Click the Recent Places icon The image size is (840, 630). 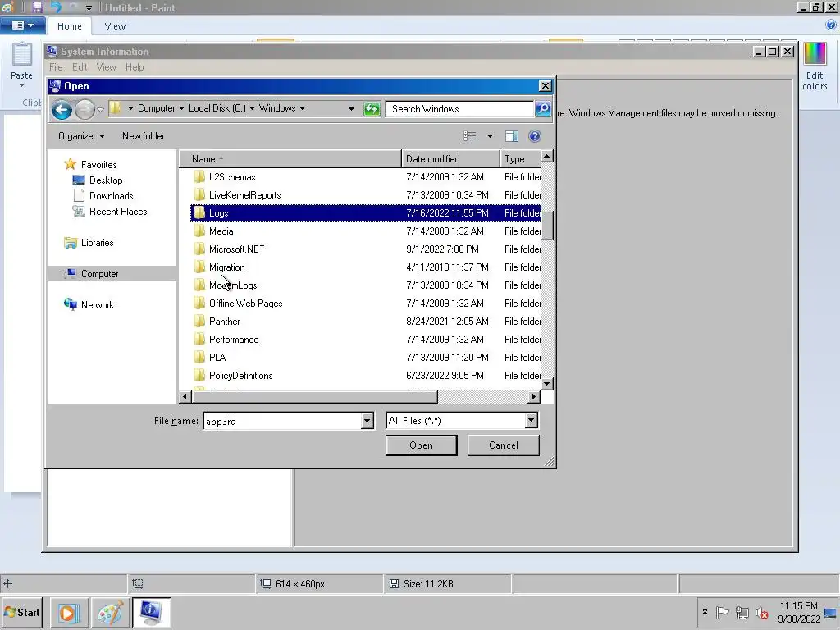pos(79,212)
